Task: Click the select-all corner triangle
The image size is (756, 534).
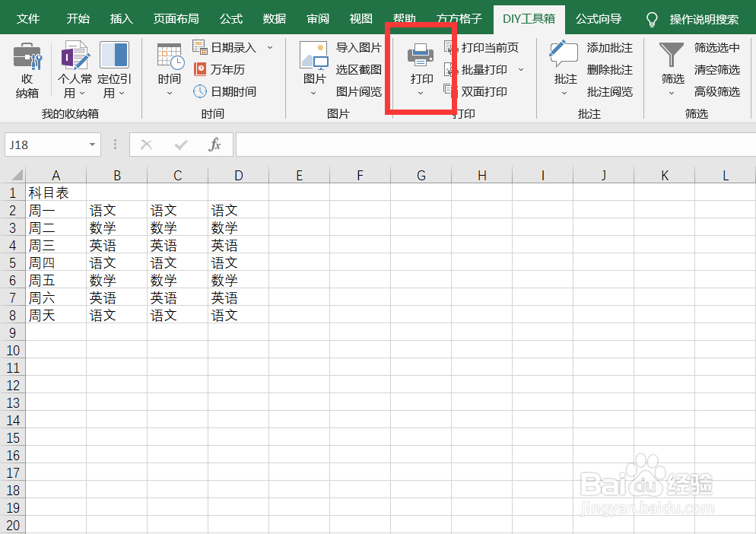Action: [x=17, y=174]
